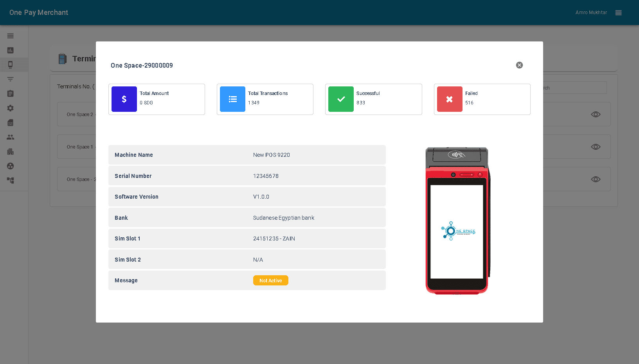Open the network hierarchy icon in sidebar
Viewport: 639px width, 364px height.
coord(10,180)
